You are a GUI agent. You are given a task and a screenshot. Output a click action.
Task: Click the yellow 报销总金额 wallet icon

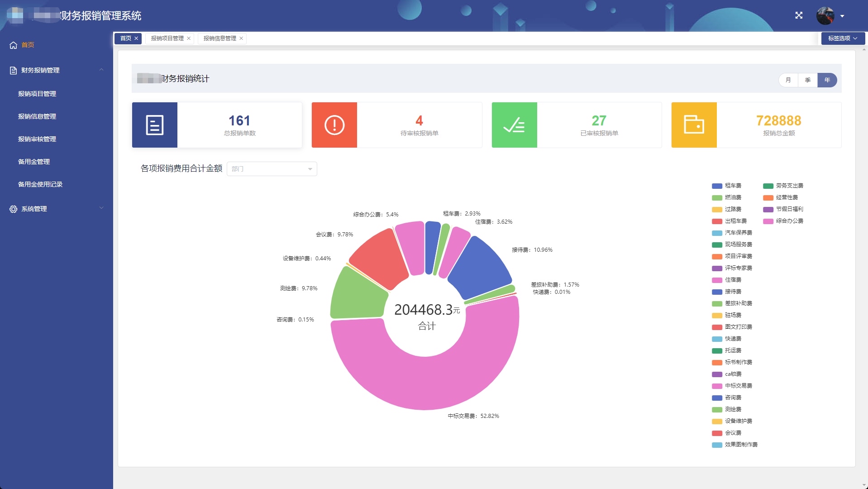pos(694,125)
